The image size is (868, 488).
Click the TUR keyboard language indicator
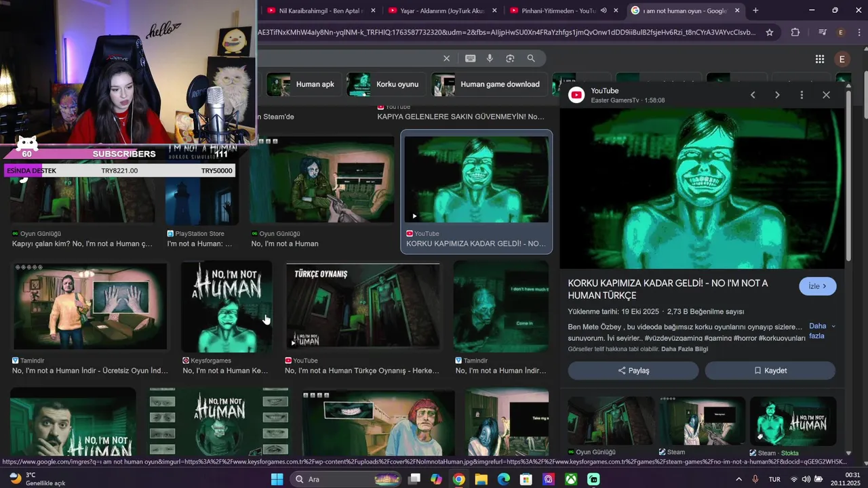tap(774, 479)
